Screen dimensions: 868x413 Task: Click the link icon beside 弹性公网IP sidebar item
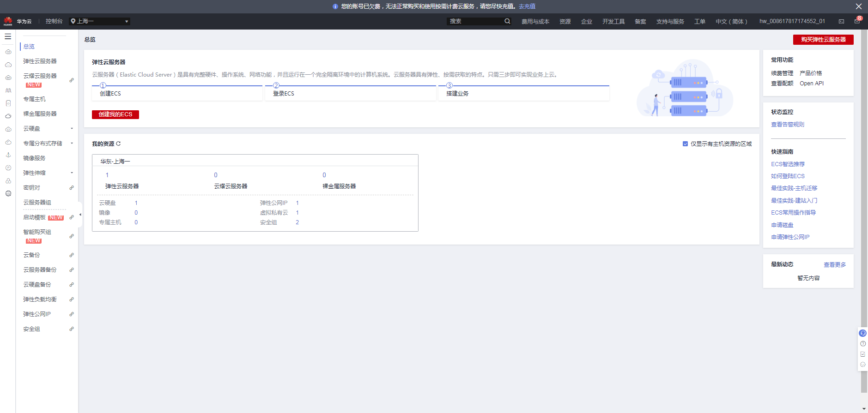click(x=72, y=314)
